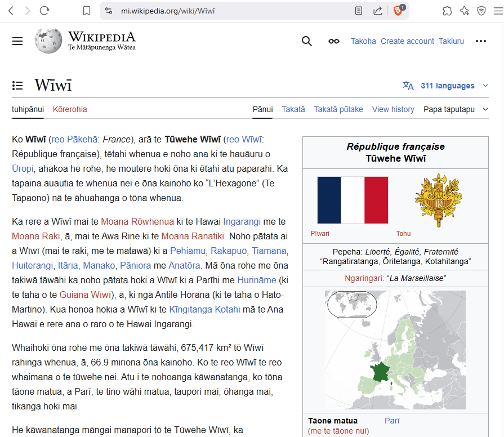Open Wikipedia search
This screenshot has height=437, width=504.
tap(307, 41)
